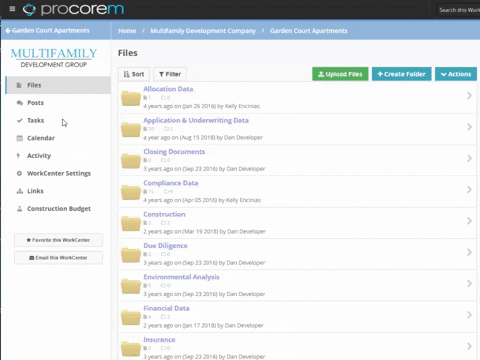This screenshot has height=360, width=480.
Task: Click Email this WorkCenter button
Action: click(58, 258)
